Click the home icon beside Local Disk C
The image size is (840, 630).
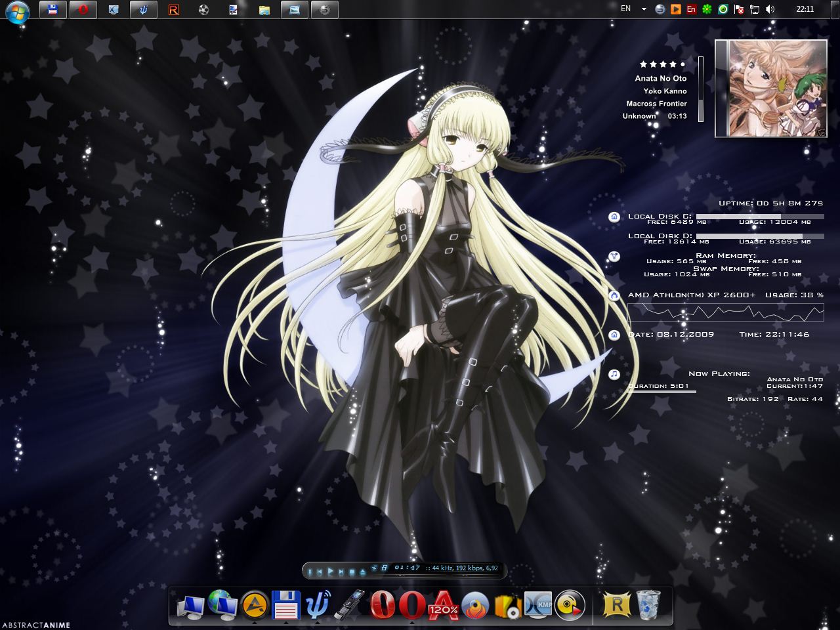click(x=614, y=217)
